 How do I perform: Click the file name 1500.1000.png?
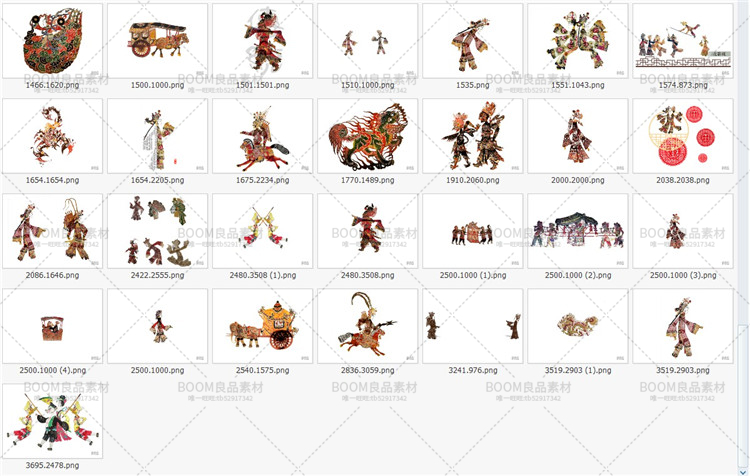pos(157,85)
